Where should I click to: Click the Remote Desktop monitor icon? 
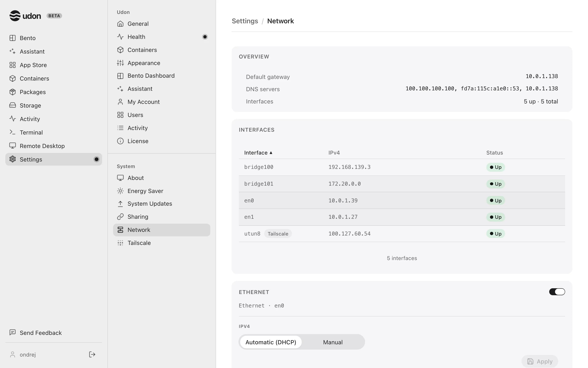pyautogui.click(x=12, y=146)
